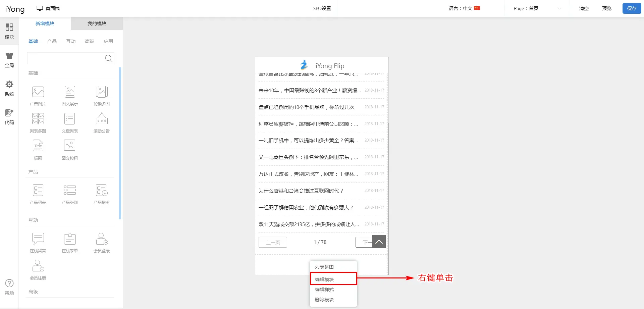Click the blue 保存 save button
The height and width of the screenshot is (309, 644).
pos(632,8)
